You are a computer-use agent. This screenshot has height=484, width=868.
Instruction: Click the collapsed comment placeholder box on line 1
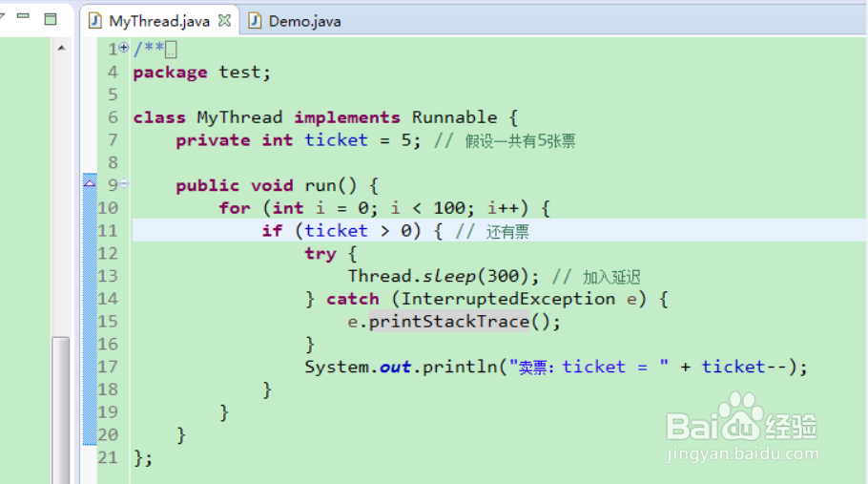(171, 50)
